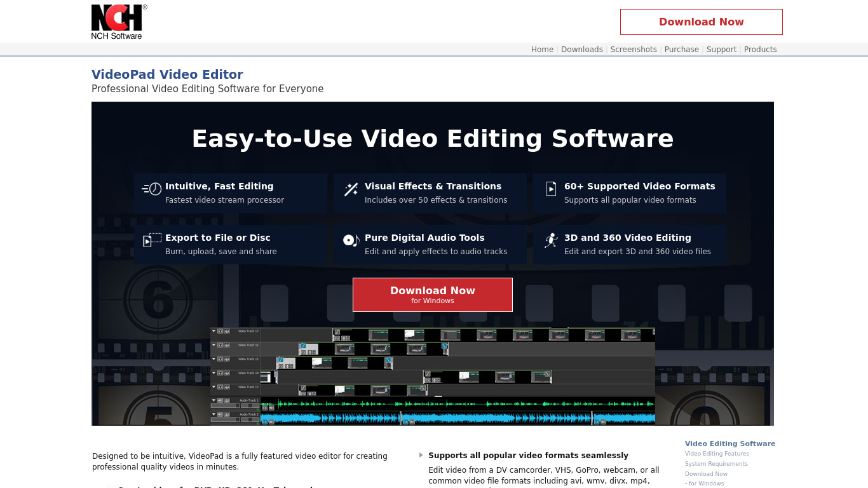Click the fade-in transition icon on Video Track 15 clip
This screenshot has height=488, width=868.
[x=281, y=360]
